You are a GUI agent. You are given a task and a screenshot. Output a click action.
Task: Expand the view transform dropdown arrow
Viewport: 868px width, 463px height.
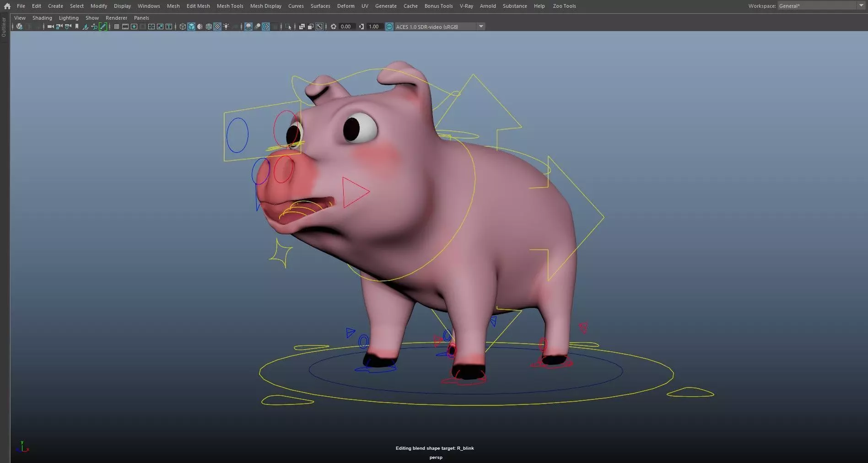[x=481, y=27]
